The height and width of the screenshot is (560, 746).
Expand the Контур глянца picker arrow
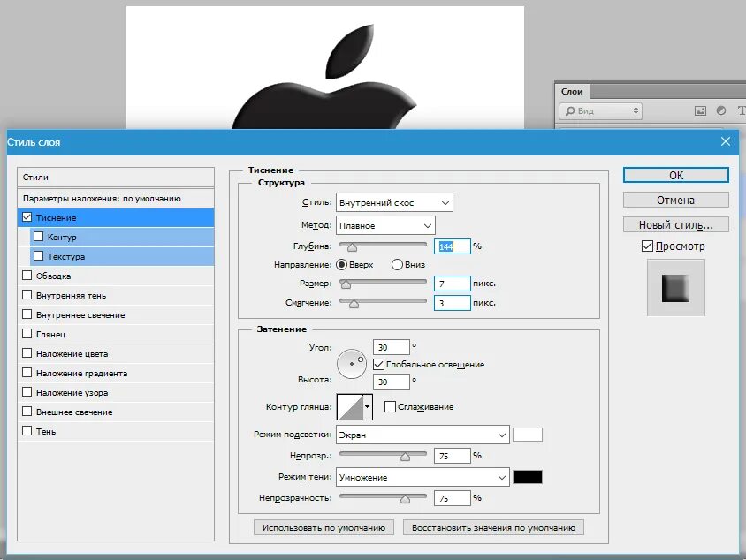coord(368,407)
